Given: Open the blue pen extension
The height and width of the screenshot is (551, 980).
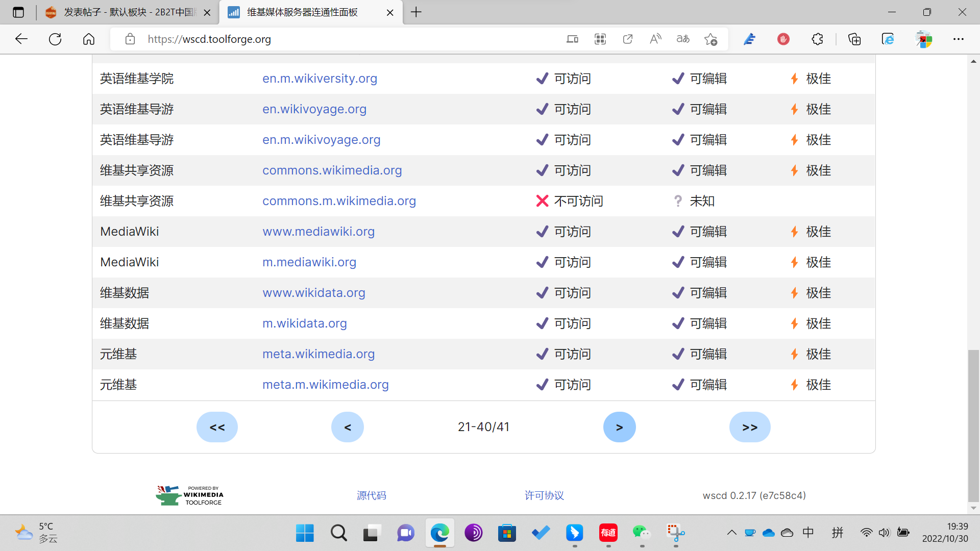Looking at the screenshot, I should pos(749,39).
